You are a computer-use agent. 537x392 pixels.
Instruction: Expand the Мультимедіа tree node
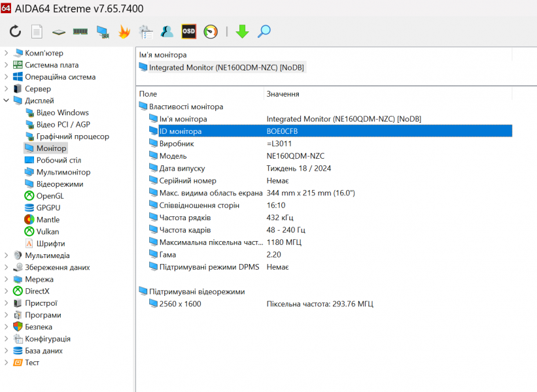pyautogui.click(x=6, y=255)
